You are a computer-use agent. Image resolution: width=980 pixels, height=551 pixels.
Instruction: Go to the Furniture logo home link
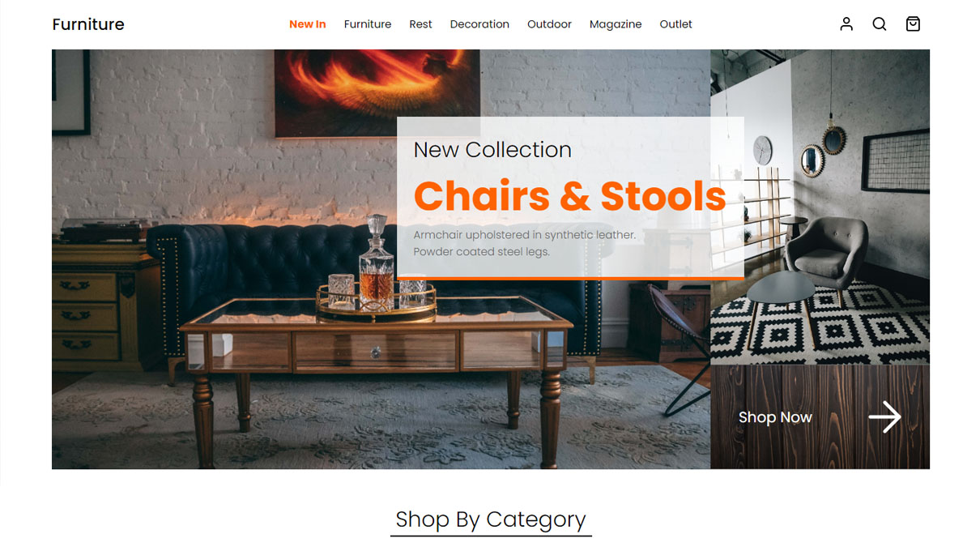(88, 24)
